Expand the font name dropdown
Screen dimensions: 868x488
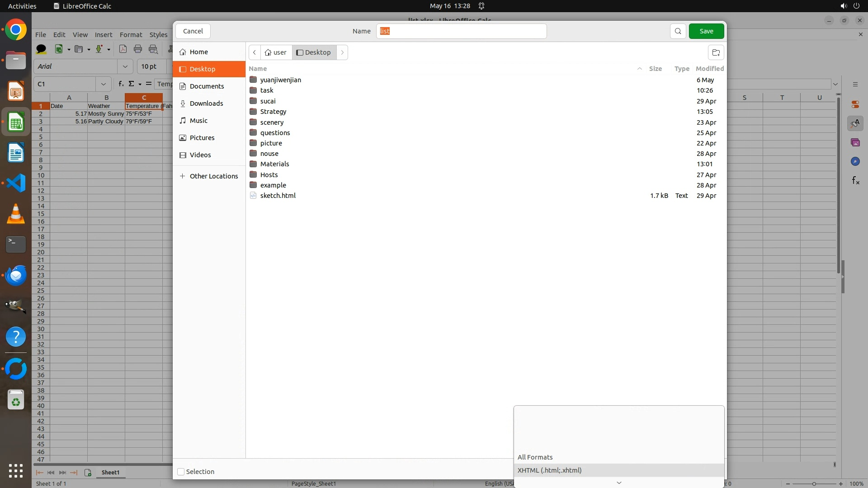tap(125, 66)
